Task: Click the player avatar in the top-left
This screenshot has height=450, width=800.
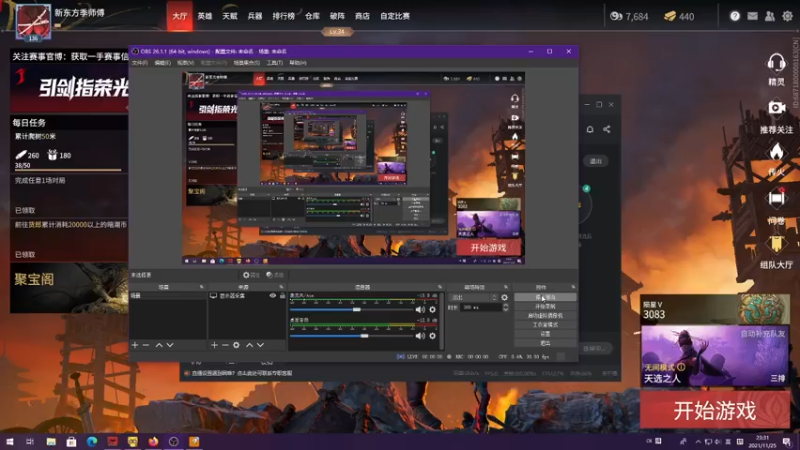Action: [x=33, y=22]
